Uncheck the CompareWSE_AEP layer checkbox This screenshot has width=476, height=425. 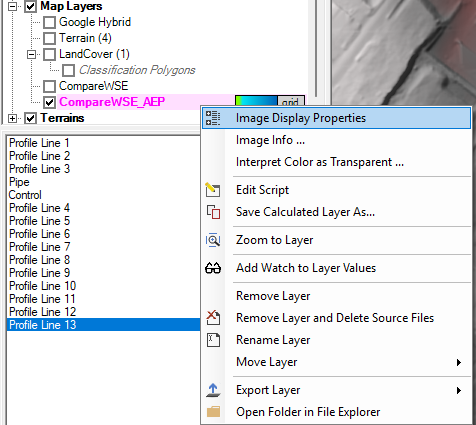pyautogui.click(x=50, y=102)
